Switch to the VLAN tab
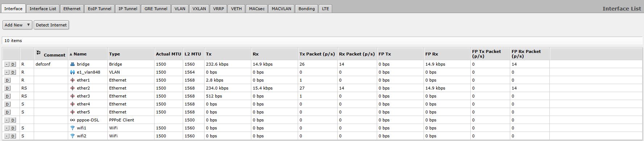This screenshot has height=141, width=644. (180, 9)
